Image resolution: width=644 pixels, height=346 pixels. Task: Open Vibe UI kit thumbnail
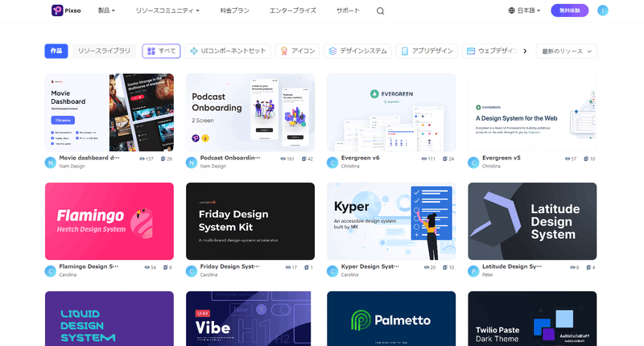pos(250,319)
